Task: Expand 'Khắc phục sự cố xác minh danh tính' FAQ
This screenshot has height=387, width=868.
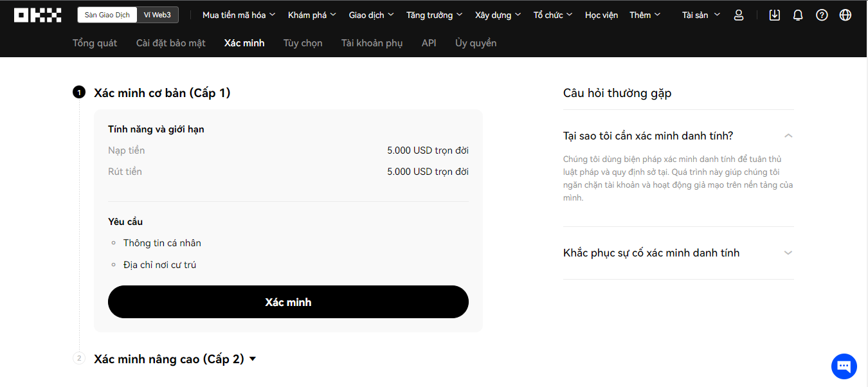Action: (x=788, y=253)
